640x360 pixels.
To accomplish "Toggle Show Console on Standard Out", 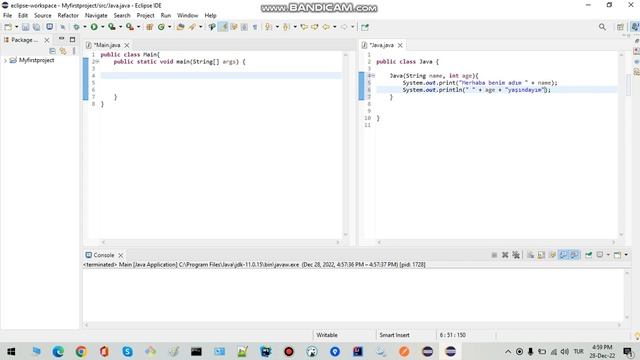I will coord(563,255).
